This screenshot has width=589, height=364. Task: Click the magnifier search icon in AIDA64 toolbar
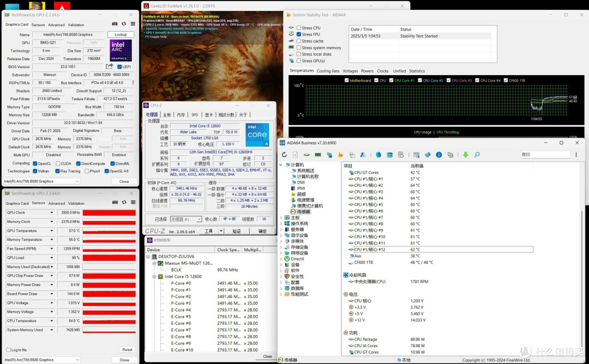click(x=477, y=155)
